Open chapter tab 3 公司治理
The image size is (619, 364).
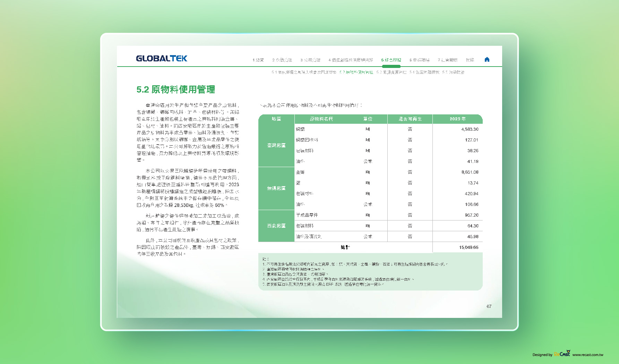pyautogui.click(x=310, y=60)
